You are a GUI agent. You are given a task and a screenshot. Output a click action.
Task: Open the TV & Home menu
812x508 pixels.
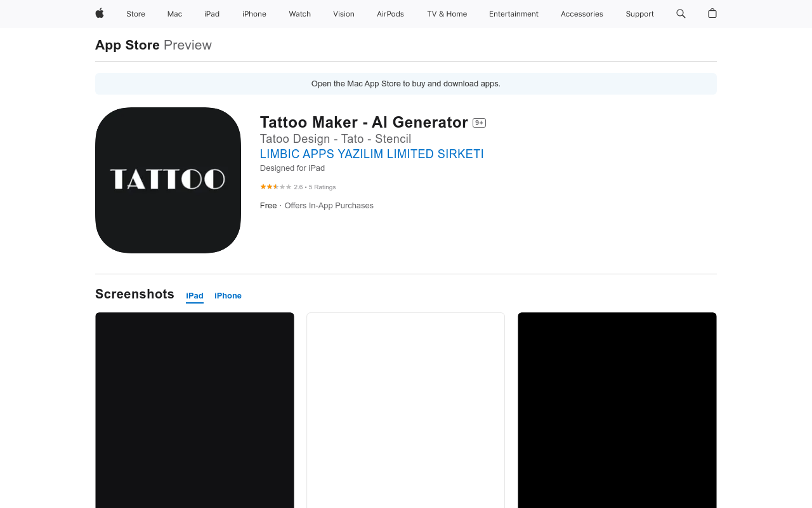point(447,14)
